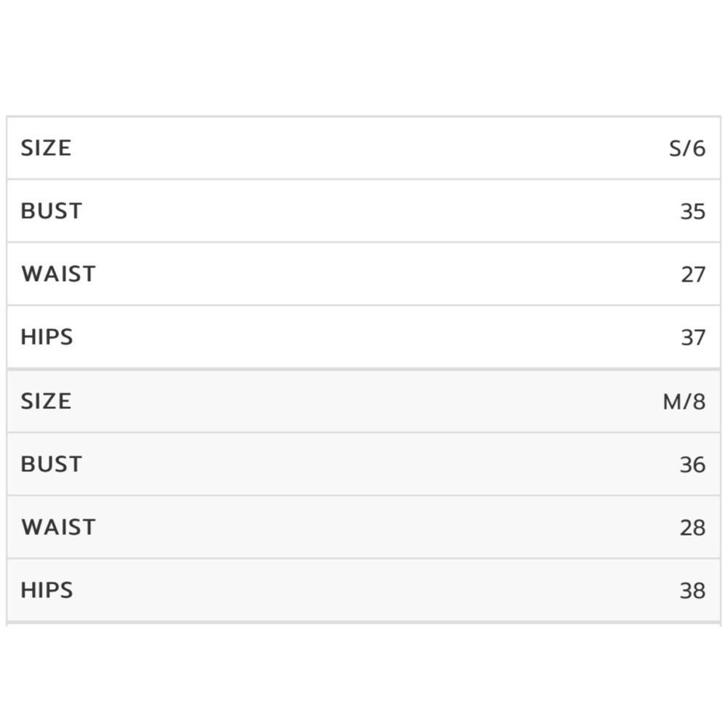
Task: Click the waist value 28
Action: point(693,529)
